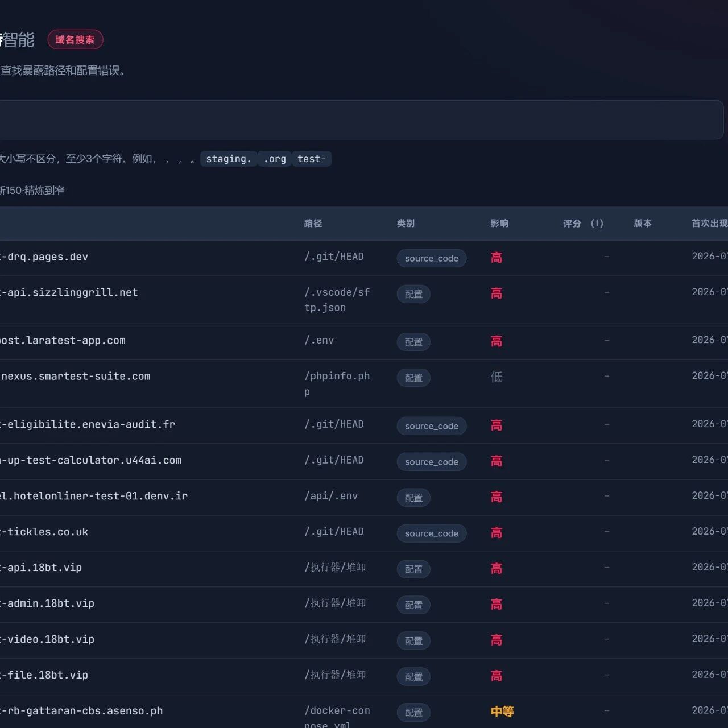Sort by the 路径 column header

point(313,224)
